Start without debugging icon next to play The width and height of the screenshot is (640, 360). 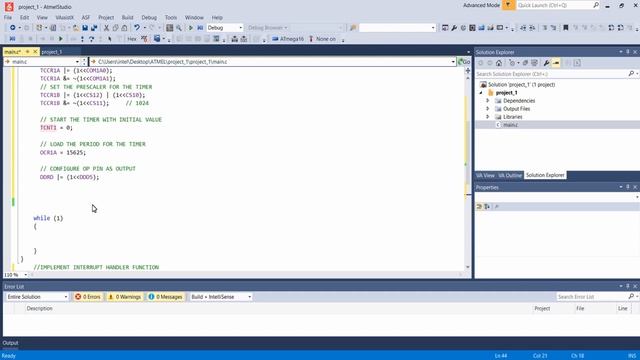click(200, 28)
